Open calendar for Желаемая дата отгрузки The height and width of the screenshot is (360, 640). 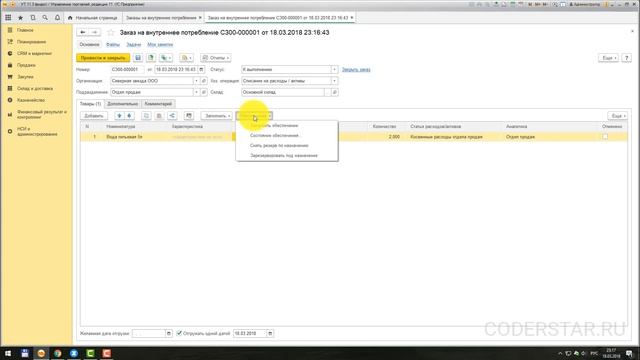click(x=169, y=333)
